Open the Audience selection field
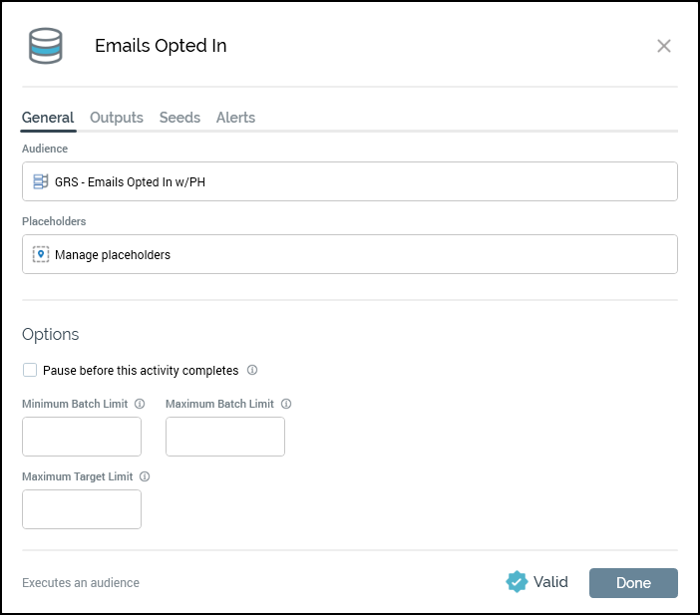 coord(349,181)
